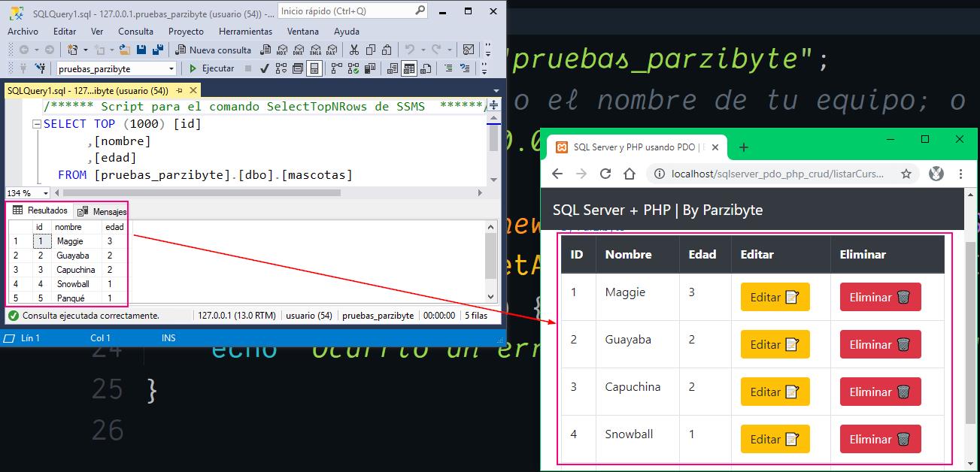Click the Chrome home icon
980x472 pixels.
[x=629, y=174]
